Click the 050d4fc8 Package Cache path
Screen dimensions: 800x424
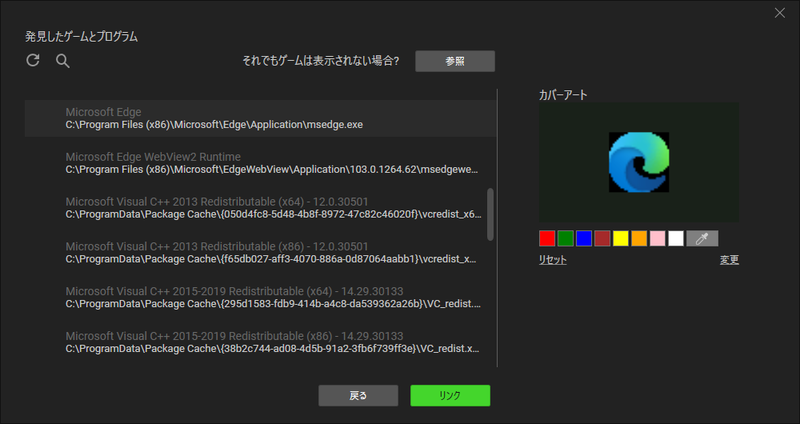(x=273, y=215)
